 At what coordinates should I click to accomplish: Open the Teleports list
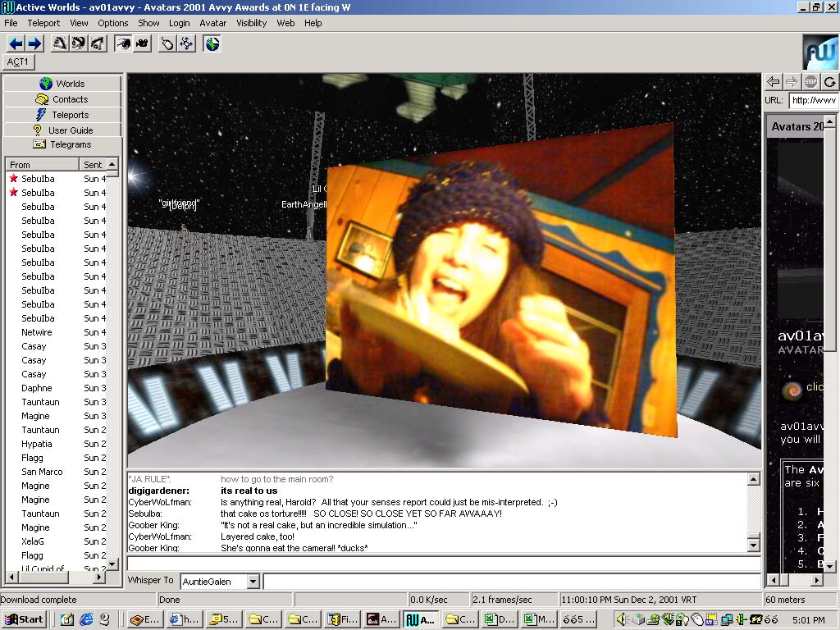[x=62, y=115]
